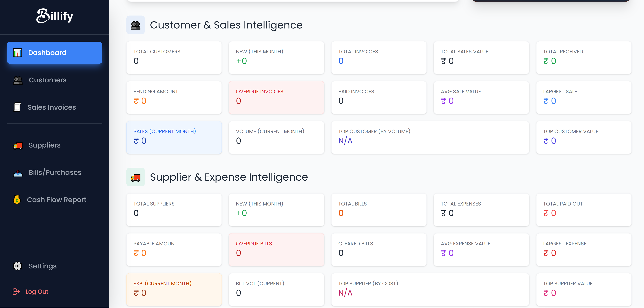Viewport: 644px width, 308px height.
Task: Navigate to Bills/Purchases section
Action: tap(55, 173)
